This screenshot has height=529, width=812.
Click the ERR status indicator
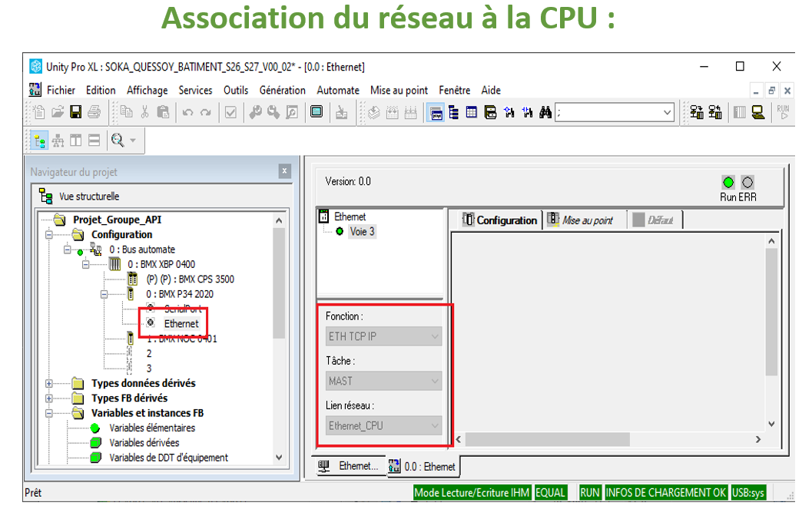coord(746,182)
